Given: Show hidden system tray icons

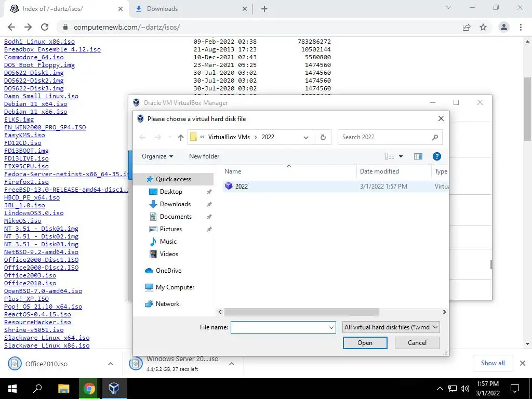Looking at the screenshot, I should pyautogui.click(x=440, y=389).
